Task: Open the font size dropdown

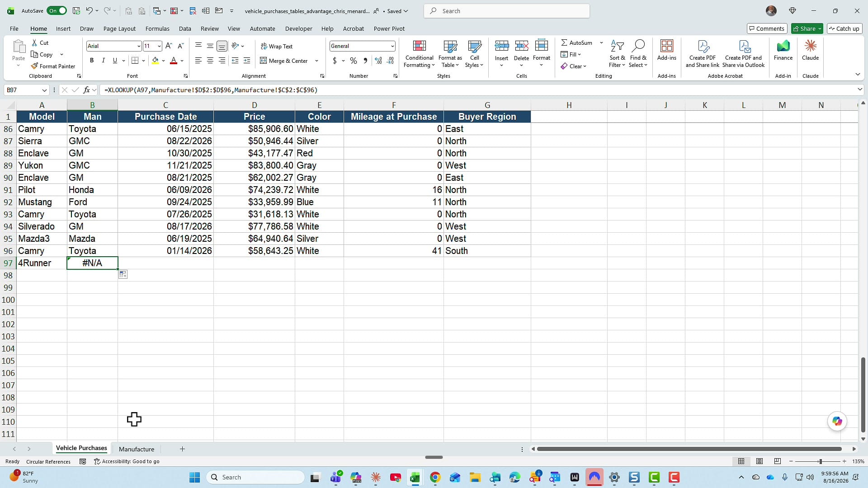Action: (x=159, y=46)
